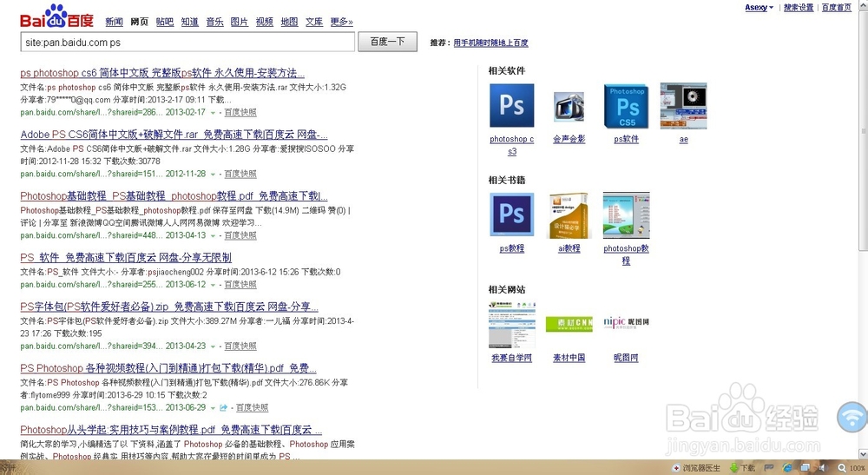Open the 我要自学网 site thumbnail
Viewport: 868px width, 475px height.
click(x=511, y=325)
